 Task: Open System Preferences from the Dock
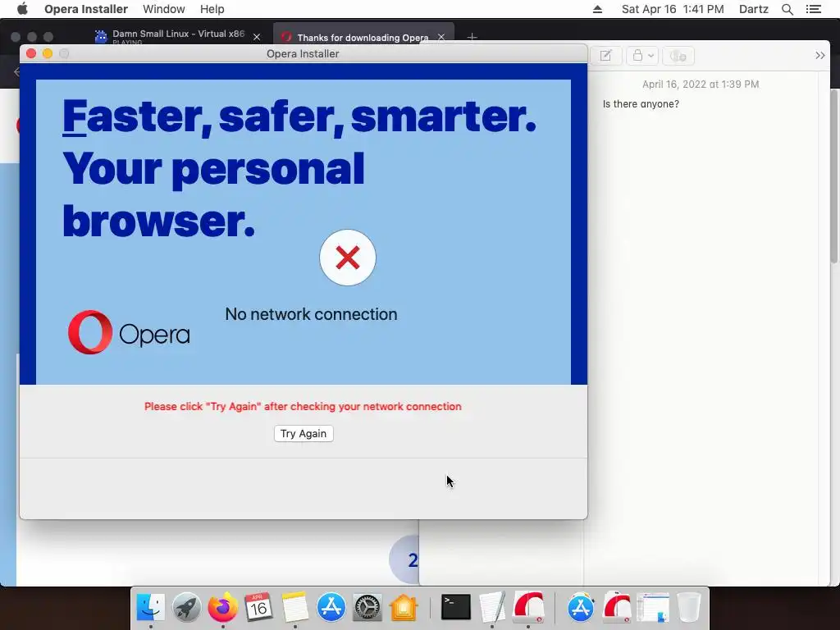pos(367,607)
